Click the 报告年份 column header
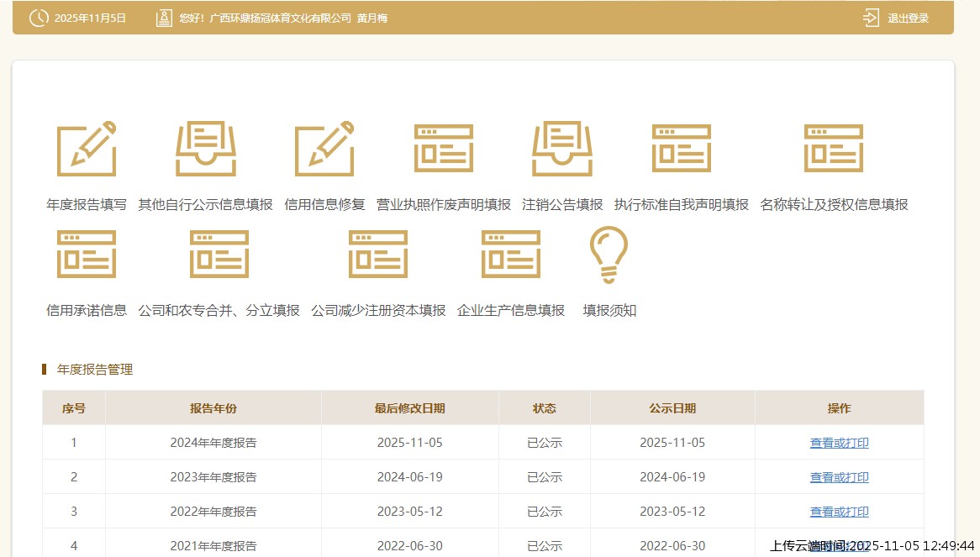 click(213, 408)
